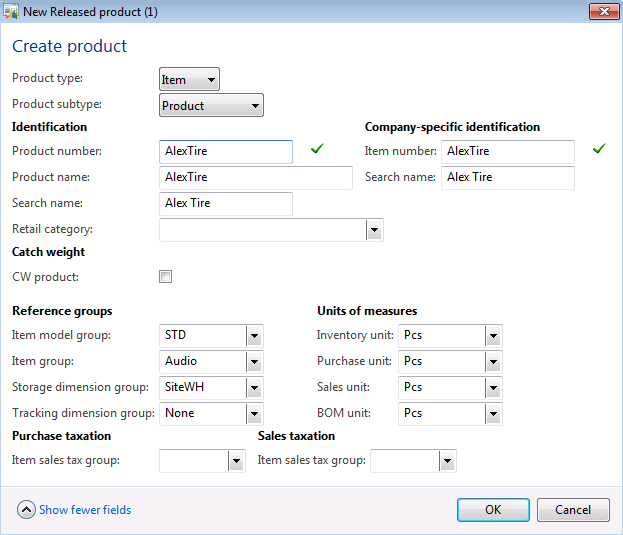Screen dimensions: 623x535
Task: Click the application icon in the title bar
Action: click(12, 12)
